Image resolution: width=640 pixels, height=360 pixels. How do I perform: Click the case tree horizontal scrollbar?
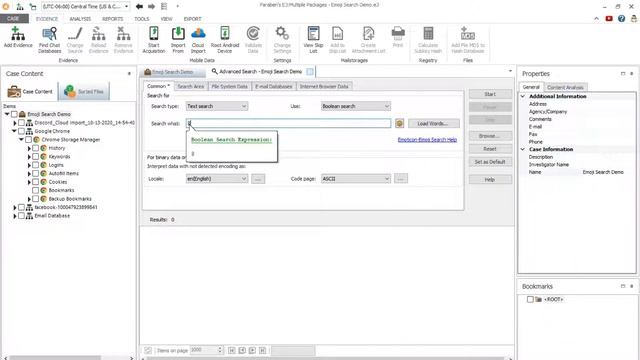pos(55,358)
